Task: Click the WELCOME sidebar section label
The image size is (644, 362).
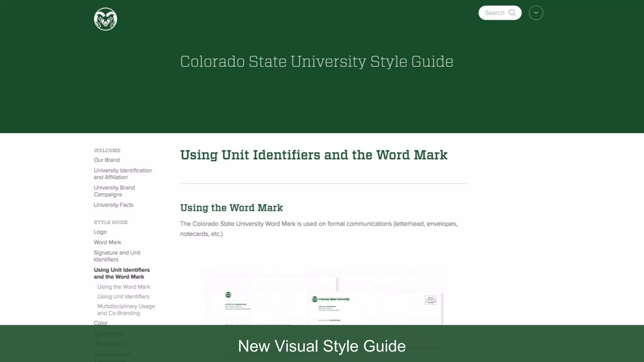Action: (107, 151)
